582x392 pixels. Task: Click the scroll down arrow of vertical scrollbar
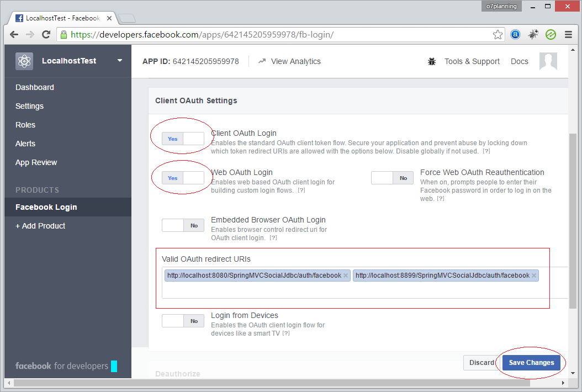point(573,373)
